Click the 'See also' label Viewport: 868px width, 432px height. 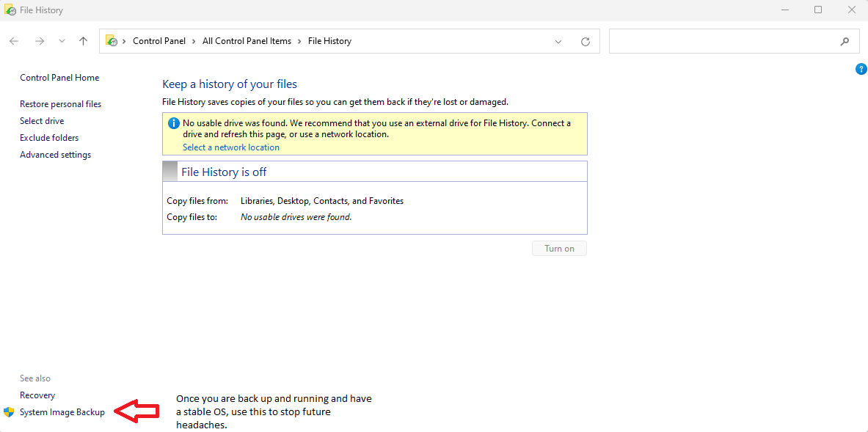point(35,379)
